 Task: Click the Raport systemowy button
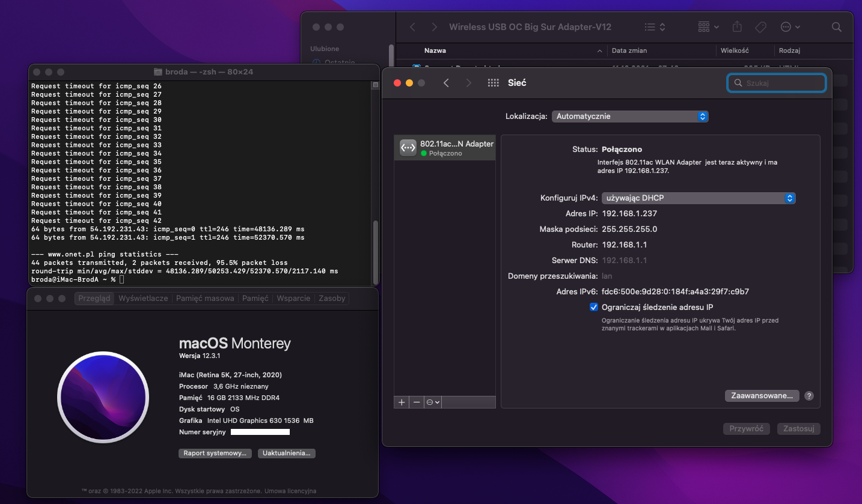tap(215, 454)
